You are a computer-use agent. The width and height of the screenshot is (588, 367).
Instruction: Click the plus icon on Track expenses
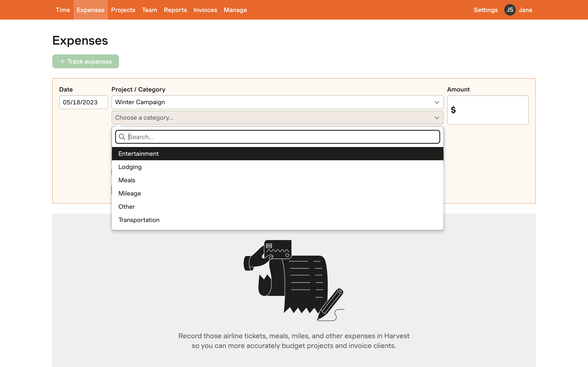point(62,61)
